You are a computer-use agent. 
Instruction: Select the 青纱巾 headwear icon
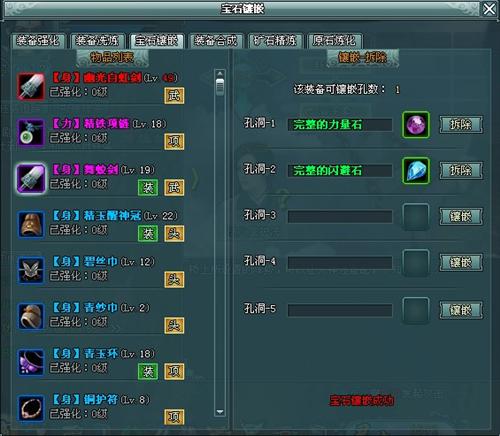pos(31,316)
